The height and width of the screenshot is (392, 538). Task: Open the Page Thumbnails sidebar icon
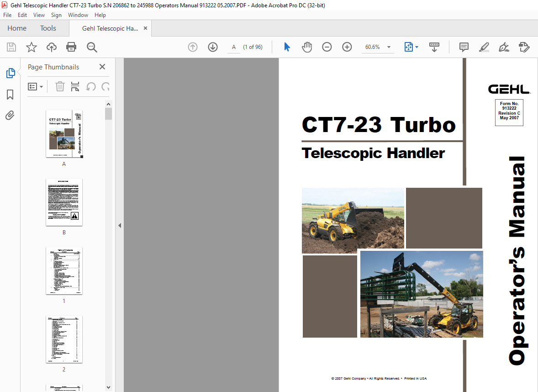(x=11, y=73)
